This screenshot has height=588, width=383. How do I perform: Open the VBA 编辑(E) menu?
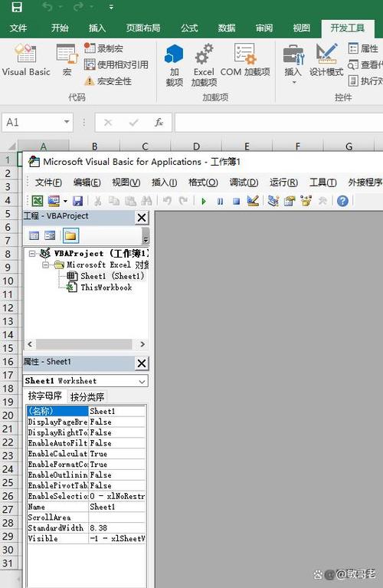pyautogui.click(x=87, y=182)
